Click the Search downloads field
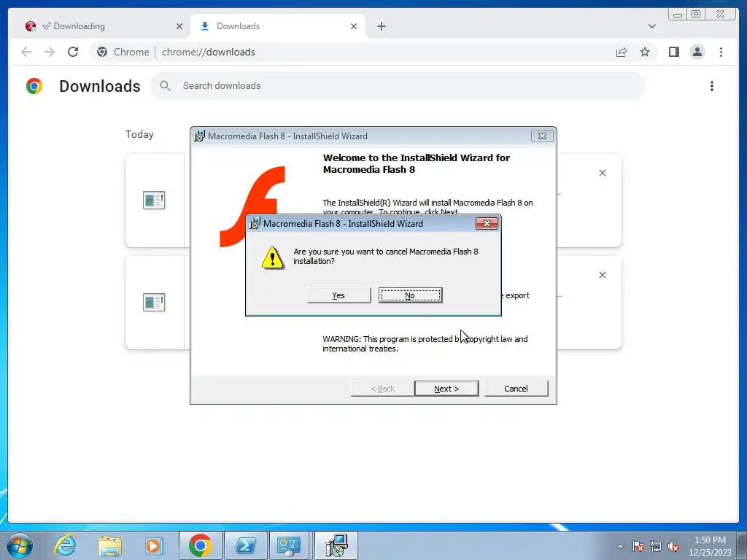747x560 pixels. click(398, 86)
